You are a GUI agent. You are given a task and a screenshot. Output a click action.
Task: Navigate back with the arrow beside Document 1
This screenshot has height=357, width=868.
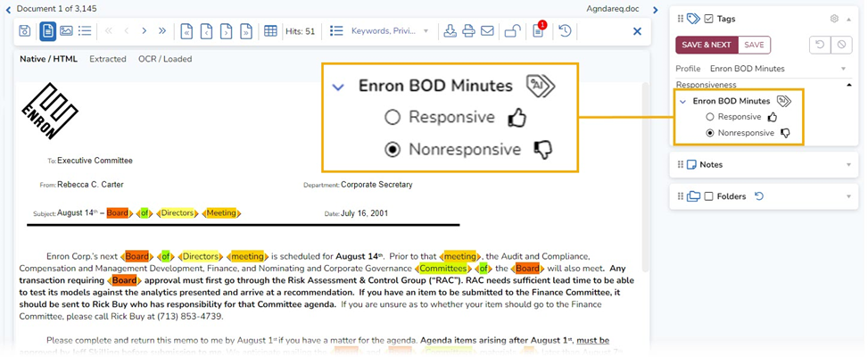(8, 10)
